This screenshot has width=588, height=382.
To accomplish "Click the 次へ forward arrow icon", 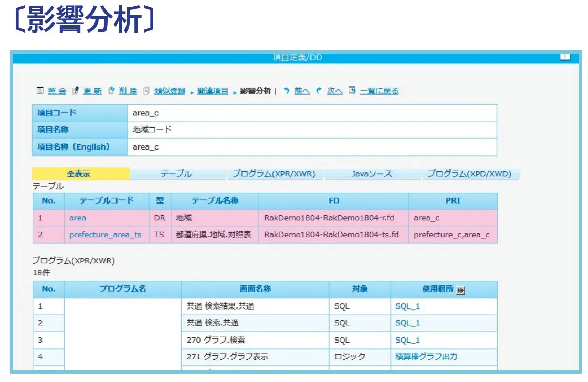I will point(319,91).
